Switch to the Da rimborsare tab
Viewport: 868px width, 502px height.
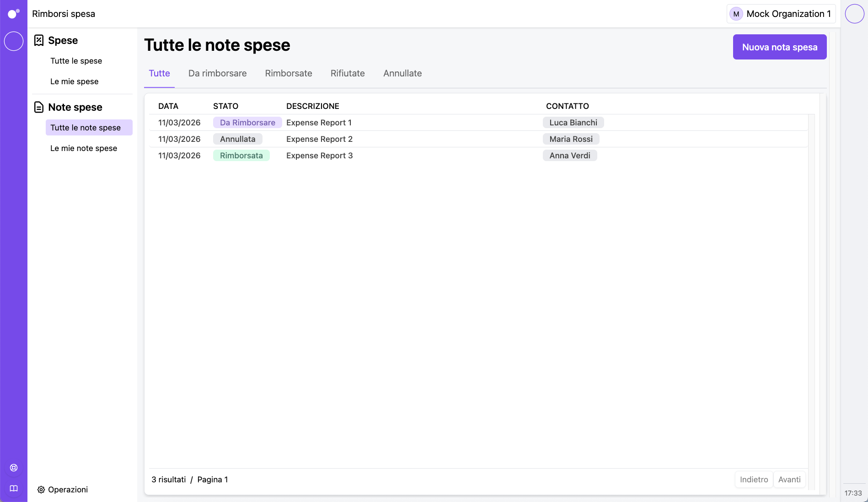point(217,73)
